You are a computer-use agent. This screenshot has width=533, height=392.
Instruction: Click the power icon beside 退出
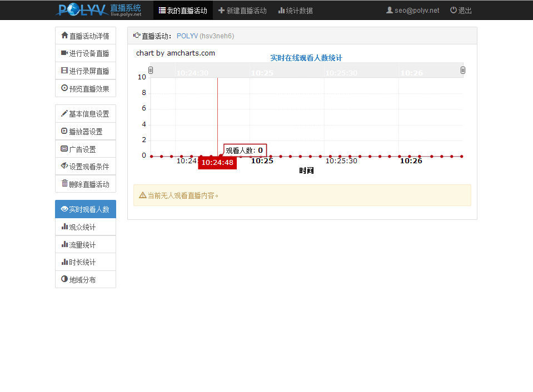coord(454,10)
